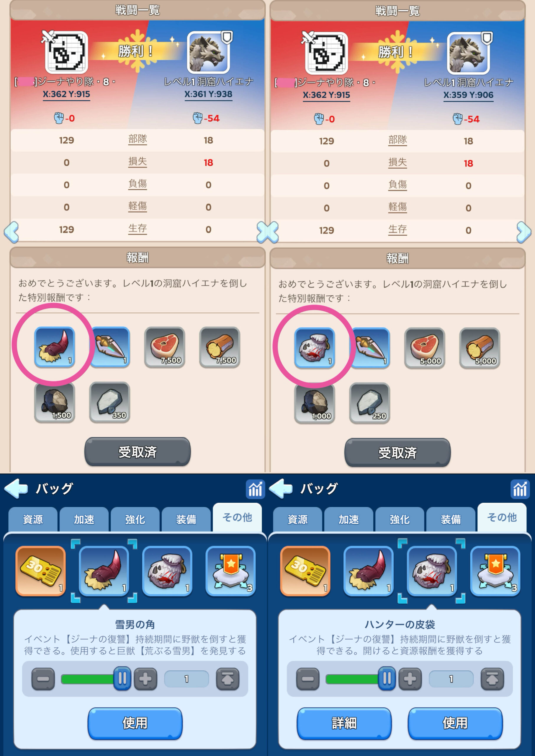Go to previous battle report with left chevron
Image resolution: width=535 pixels, height=756 pixels.
pos(11,232)
